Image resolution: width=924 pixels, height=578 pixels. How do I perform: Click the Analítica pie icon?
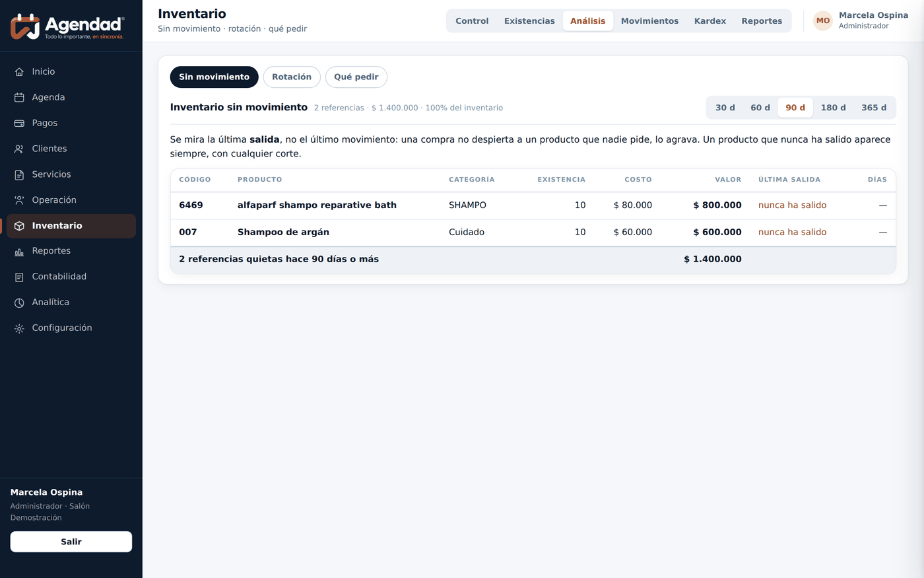click(19, 303)
